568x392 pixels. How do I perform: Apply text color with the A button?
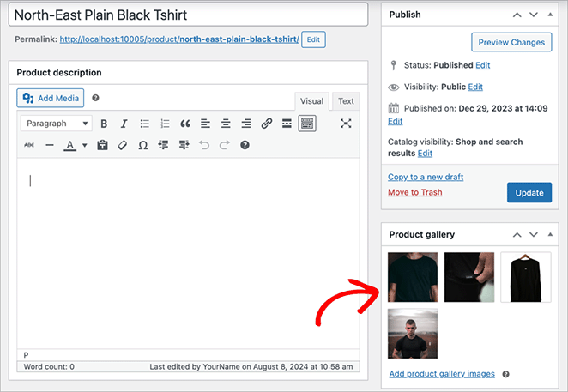[x=69, y=145]
